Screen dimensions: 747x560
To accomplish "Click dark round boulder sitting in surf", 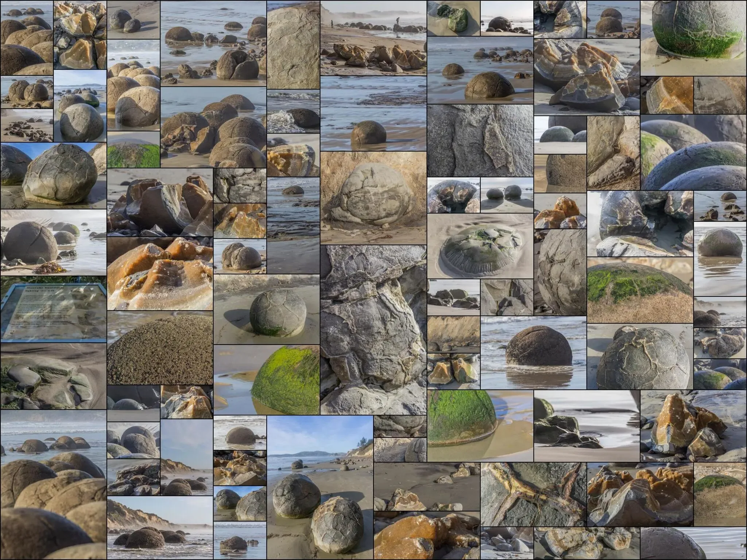I will [533, 353].
